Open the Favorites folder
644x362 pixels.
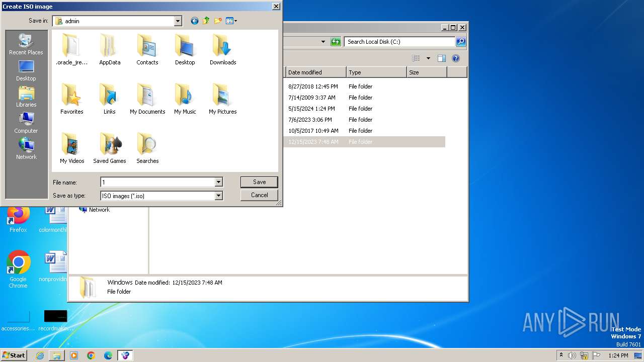coord(71,99)
